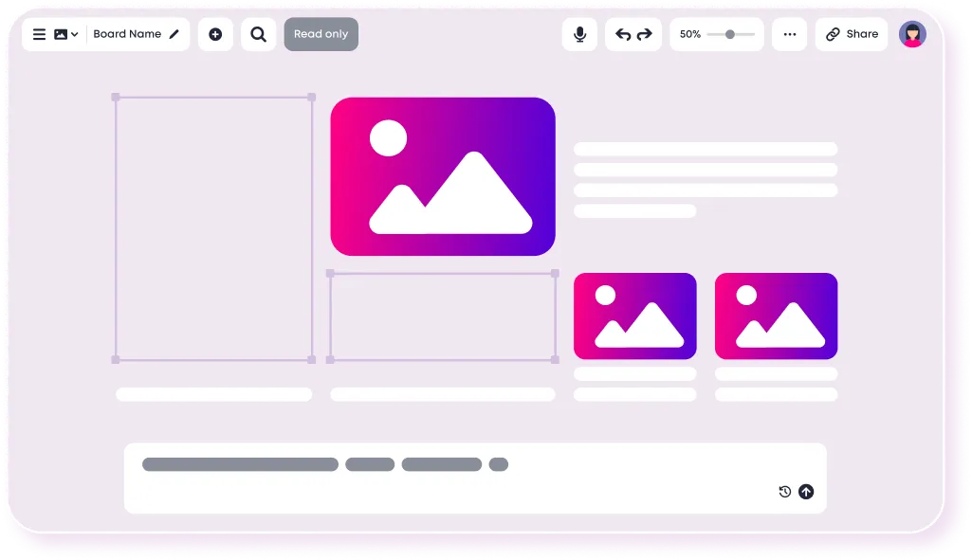Redo the last action
This screenshot has width=972, height=560.
click(x=645, y=34)
